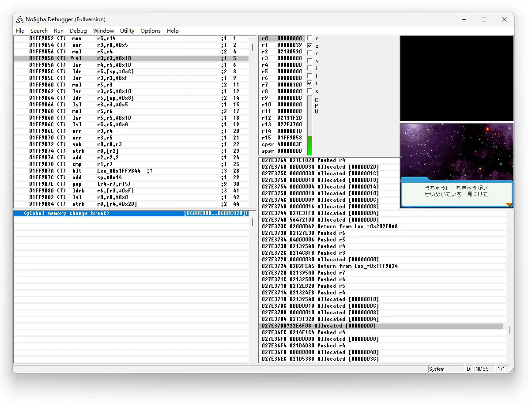The width and height of the screenshot is (532, 403).
Task: Click the System status bar field
Action: click(445, 369)
